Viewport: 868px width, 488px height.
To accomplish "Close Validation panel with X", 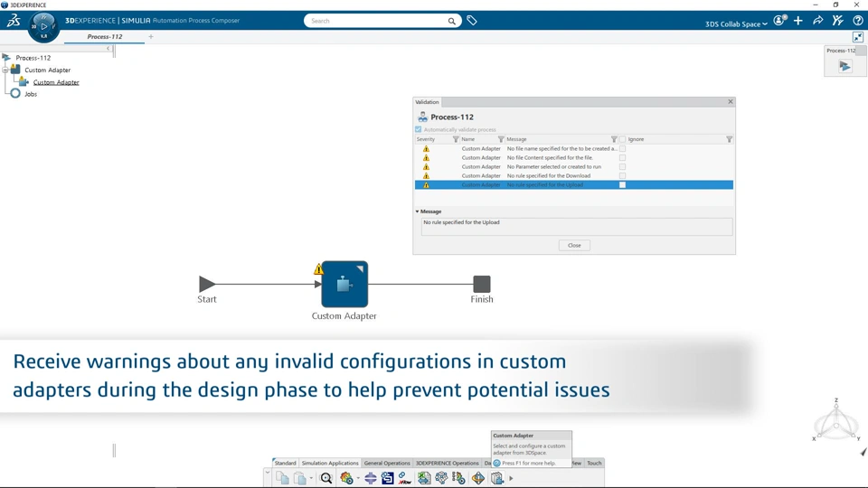I will point(731,102).
